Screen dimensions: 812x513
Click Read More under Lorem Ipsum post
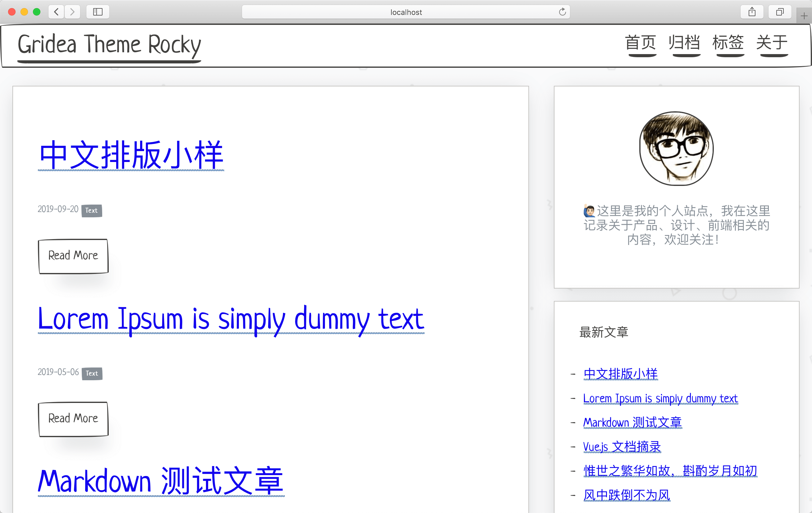[x=73, y=419]
